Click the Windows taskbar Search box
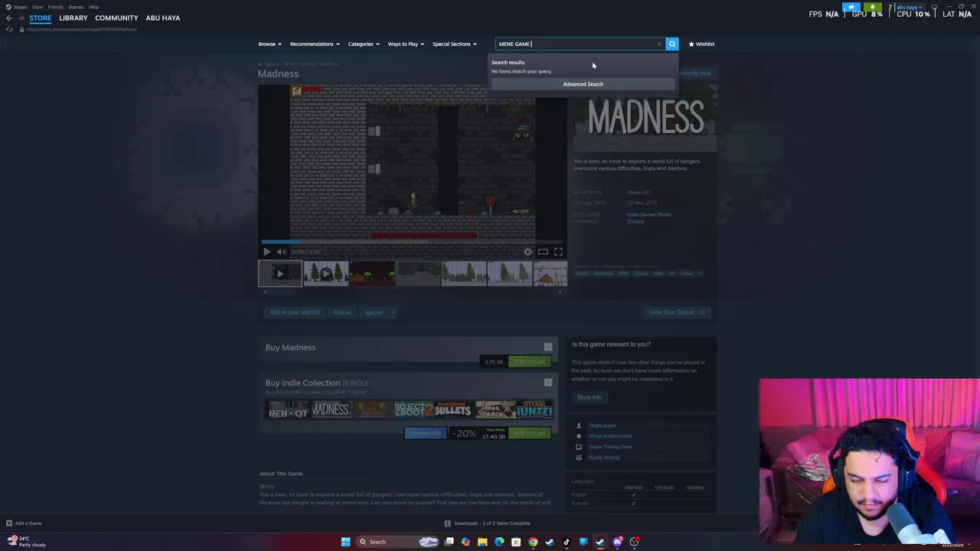Image resolution: width=980 pixels, height=551 pixels. [399, 542]
